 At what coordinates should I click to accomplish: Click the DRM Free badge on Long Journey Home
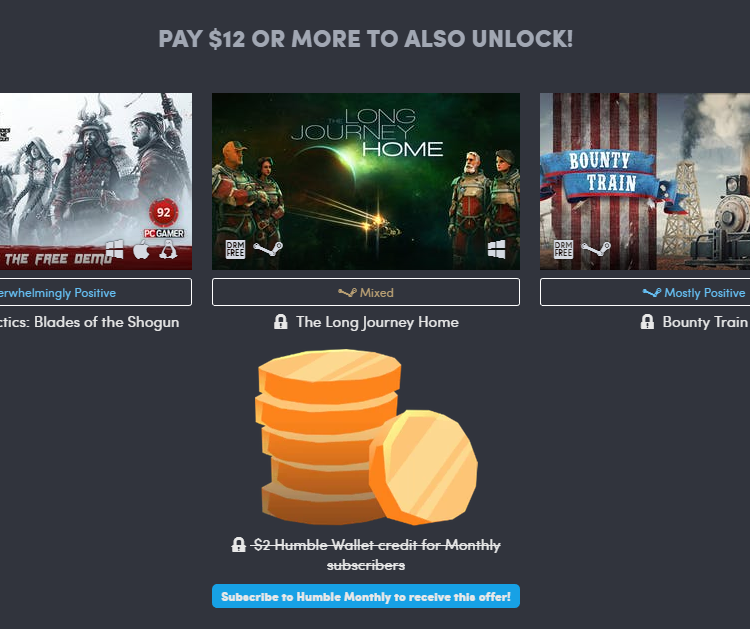pos(235,249)
